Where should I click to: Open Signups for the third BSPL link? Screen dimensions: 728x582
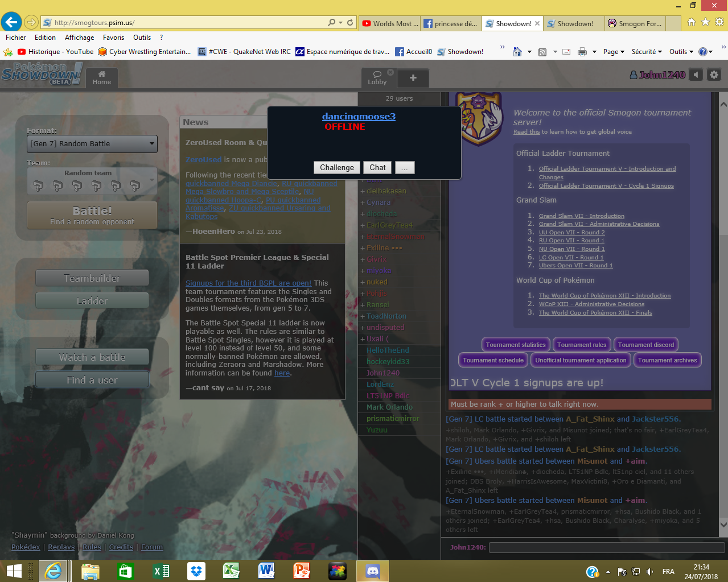(x=248, y=283)
